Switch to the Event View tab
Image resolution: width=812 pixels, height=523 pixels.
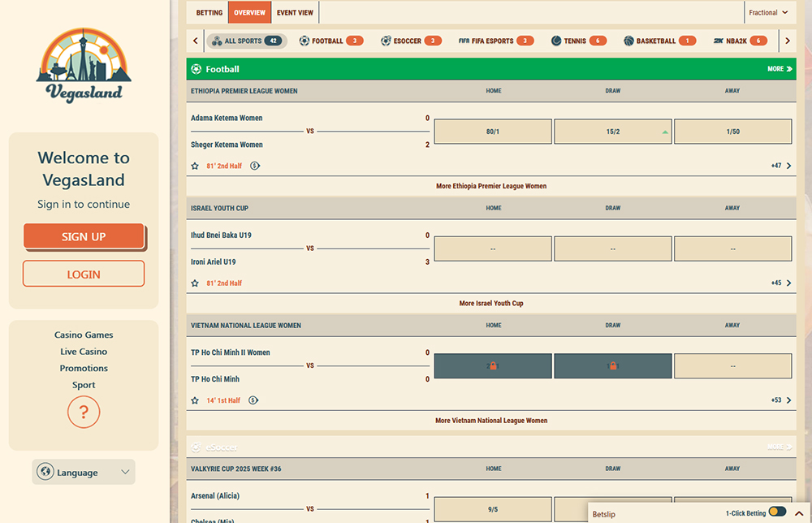[295, 13]
